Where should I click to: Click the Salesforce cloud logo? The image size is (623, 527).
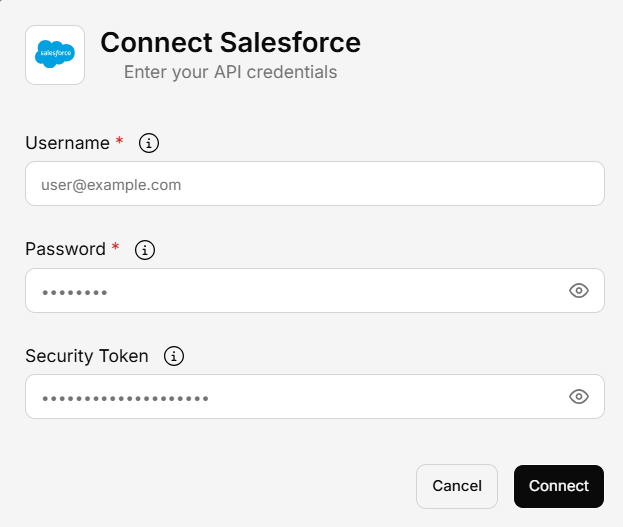tap(55, 55)
